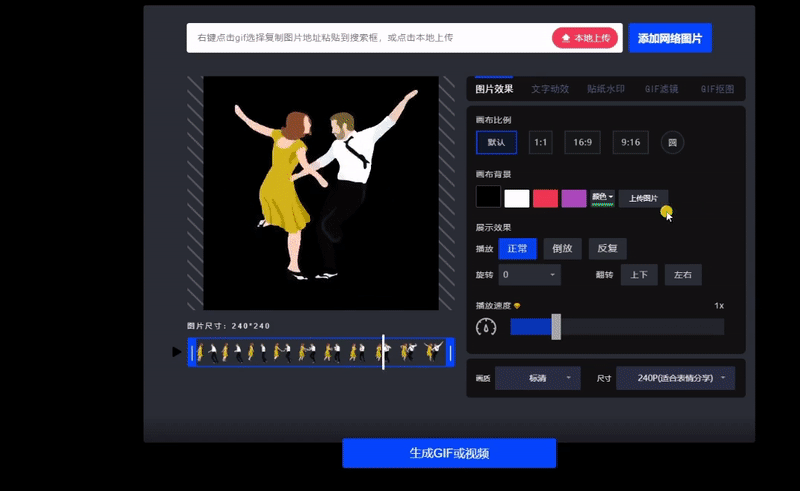The height and width of the screenshot is (491, 800).
Task: Choose the black background swatch
Action: pos(488,197)
